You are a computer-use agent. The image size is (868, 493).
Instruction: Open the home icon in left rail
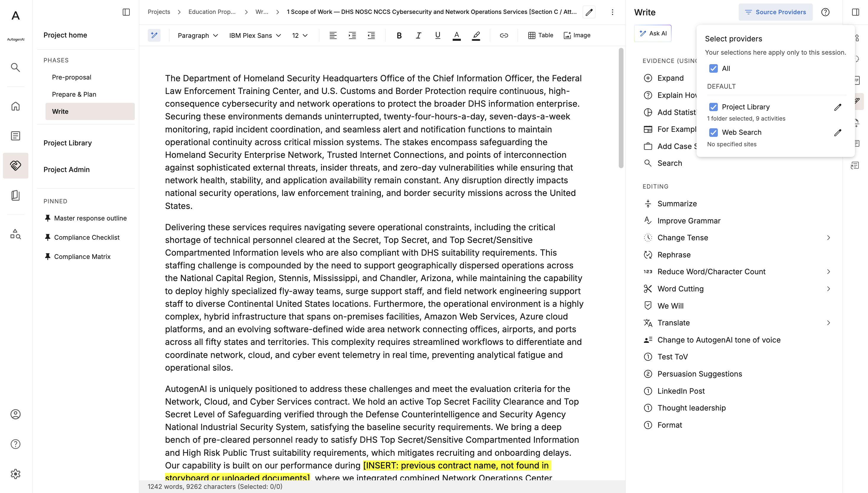[x=16, y=106]
